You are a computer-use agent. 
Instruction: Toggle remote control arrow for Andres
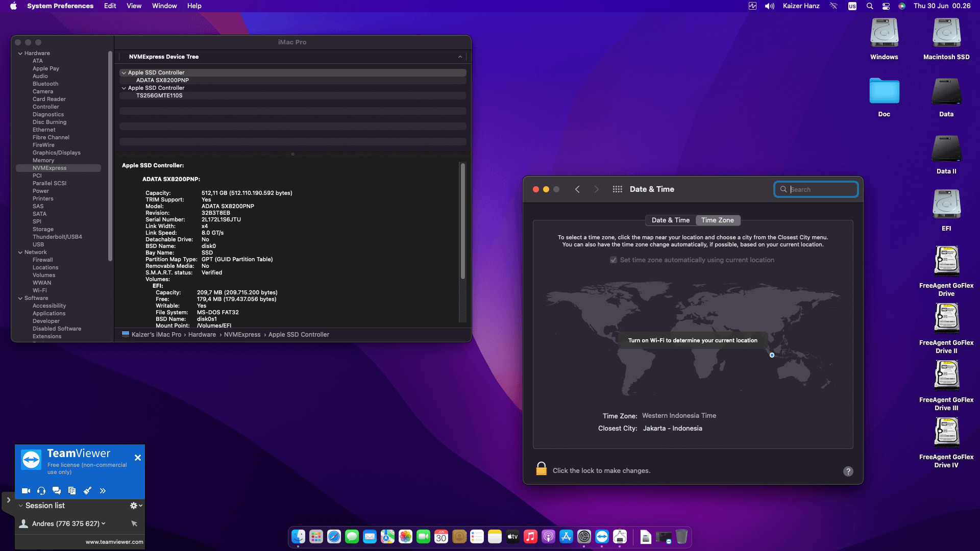click(x=134, y=523)
